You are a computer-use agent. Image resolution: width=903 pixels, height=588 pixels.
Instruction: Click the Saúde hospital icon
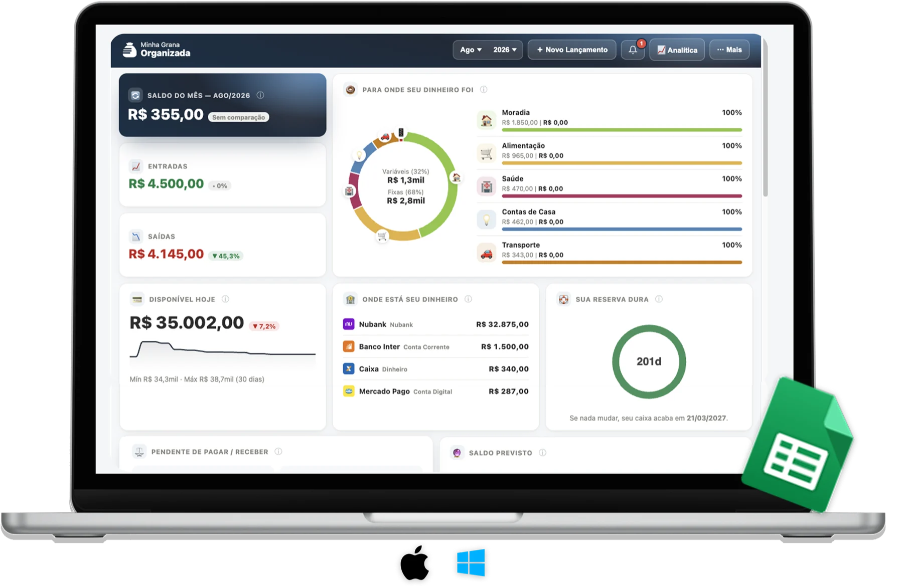(486, 186)
